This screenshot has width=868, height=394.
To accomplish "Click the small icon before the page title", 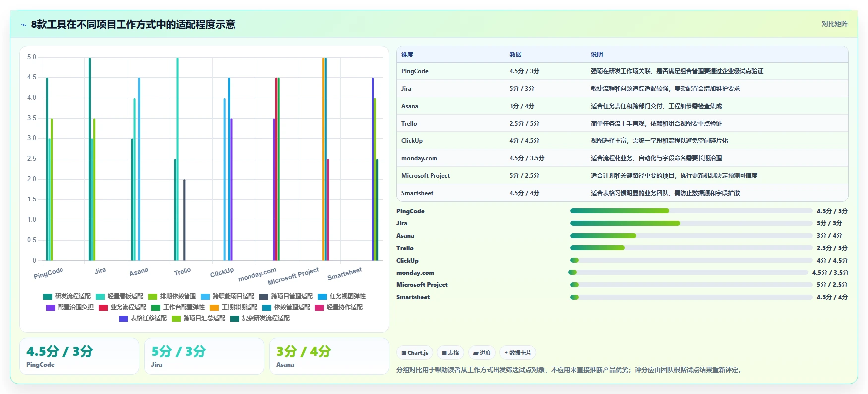I will pyautogui.click(x=24, y=25).
